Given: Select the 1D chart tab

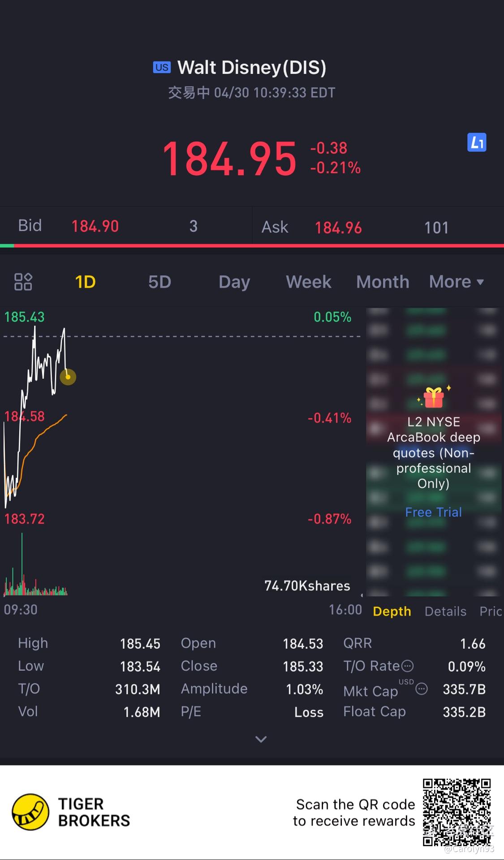Looking at the screenshot, I should pos(85,282).
